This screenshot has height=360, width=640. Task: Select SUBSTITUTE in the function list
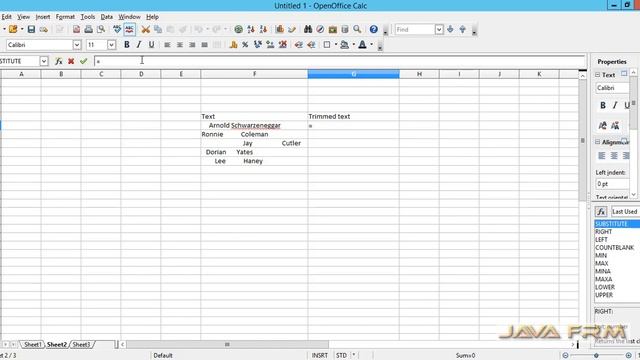pyautogui.click(x=617, y=224)
